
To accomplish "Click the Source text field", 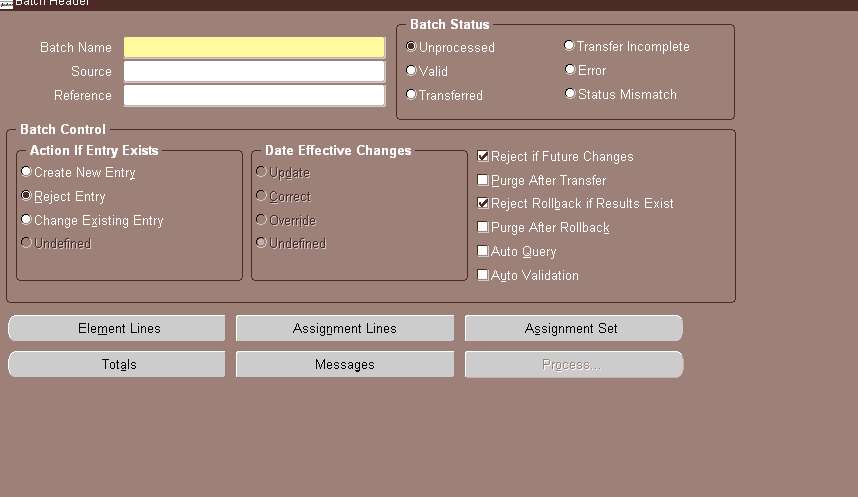I will tap(254, 72).
